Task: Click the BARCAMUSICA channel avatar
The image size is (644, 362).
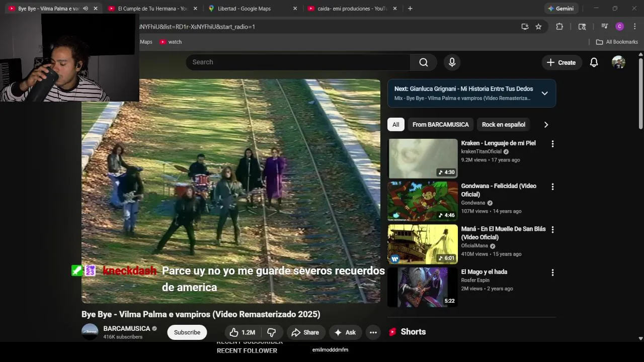Action: tap(90, 332)
